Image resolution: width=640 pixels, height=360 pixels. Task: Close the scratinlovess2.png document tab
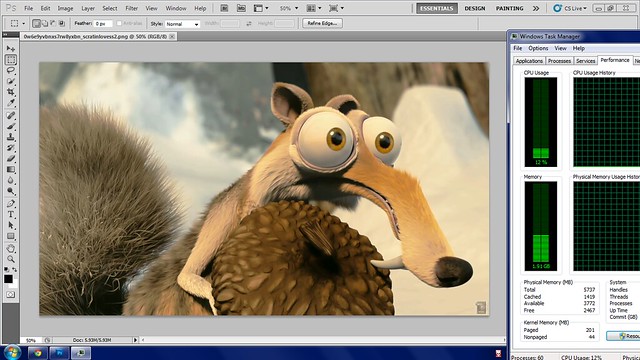click(x=172, y=36)
